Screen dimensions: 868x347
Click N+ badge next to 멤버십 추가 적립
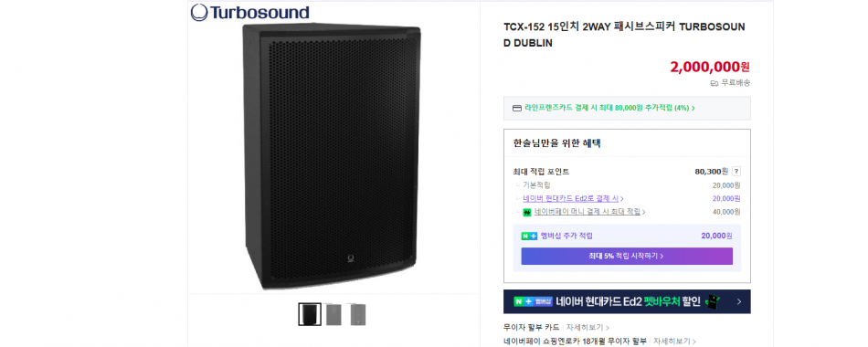click(529, 237)
